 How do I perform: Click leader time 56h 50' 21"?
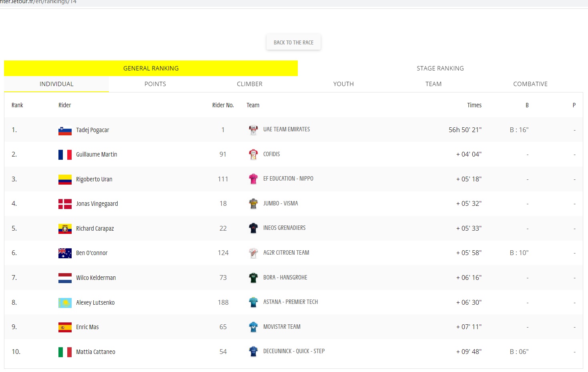point(465,130)
